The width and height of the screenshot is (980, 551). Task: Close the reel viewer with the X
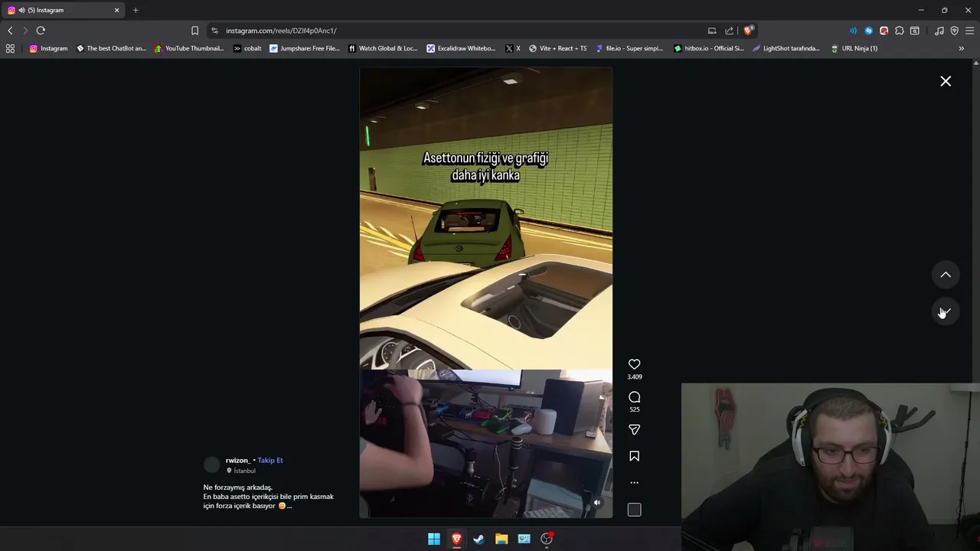[x=946, y=81]
